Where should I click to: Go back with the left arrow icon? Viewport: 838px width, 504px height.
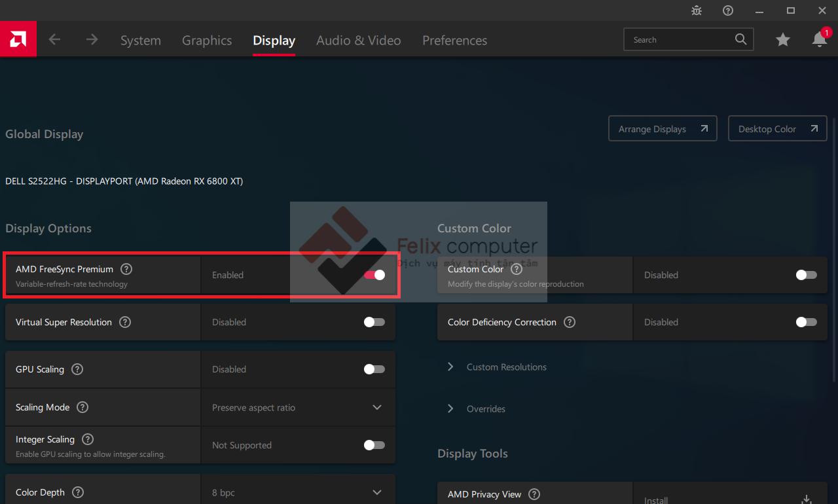click(54, 40)
